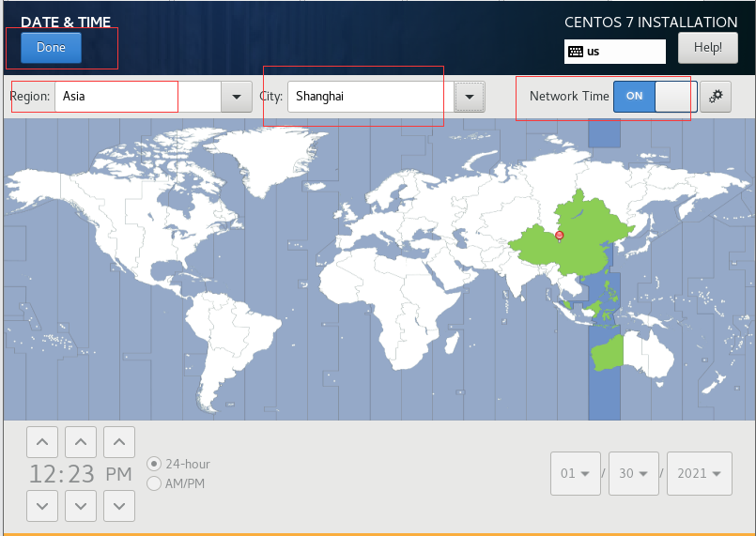Select the 24-hour radio button

click(154, 464)
